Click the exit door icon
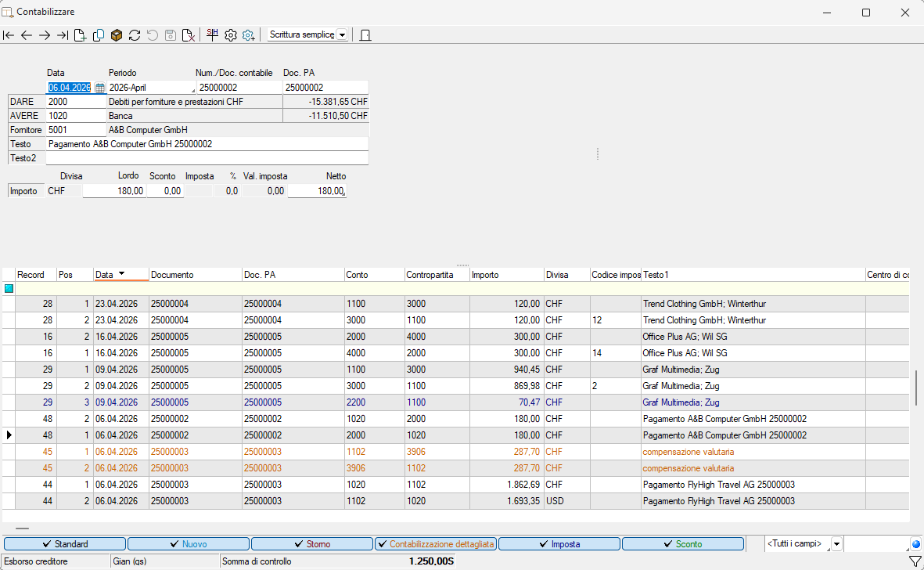Image resolution: width=924 pixels, height=570 pixels. pos(365,35)
